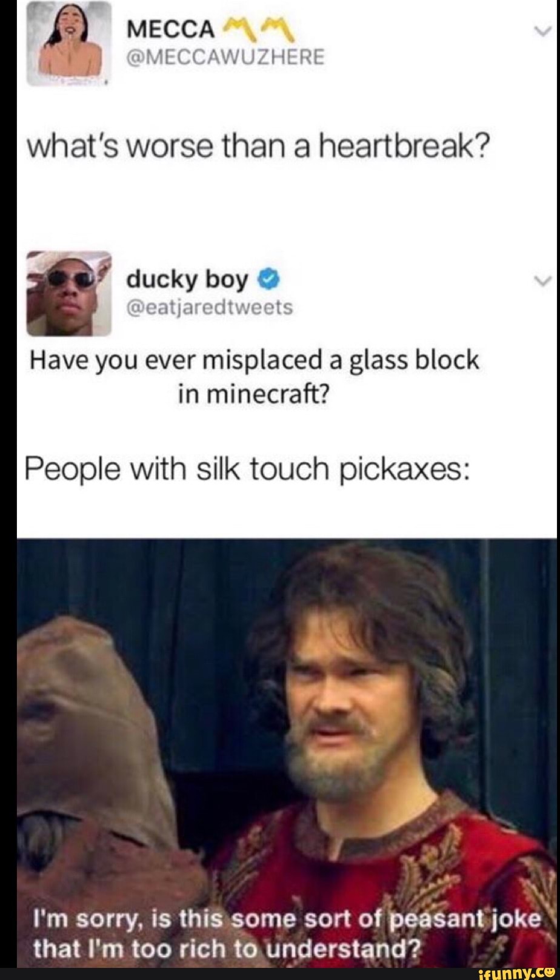Open the @eatjaredtweets handle

pos(209,308)
